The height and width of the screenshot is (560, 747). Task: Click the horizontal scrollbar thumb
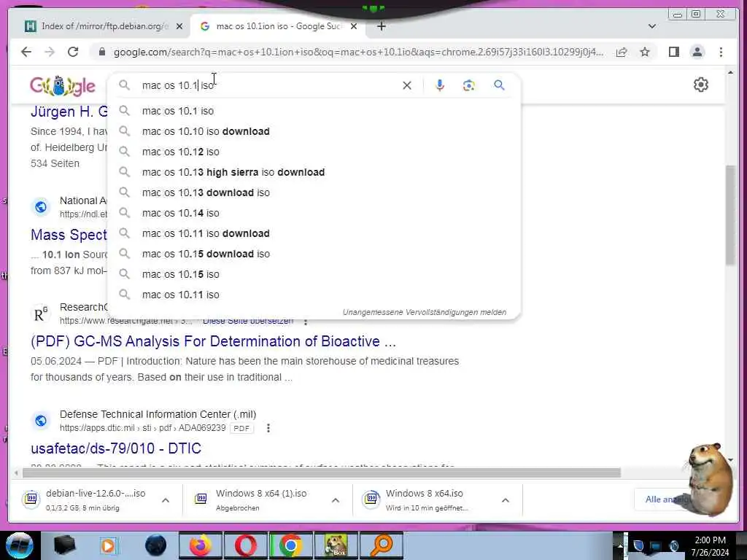pos(322,472)
